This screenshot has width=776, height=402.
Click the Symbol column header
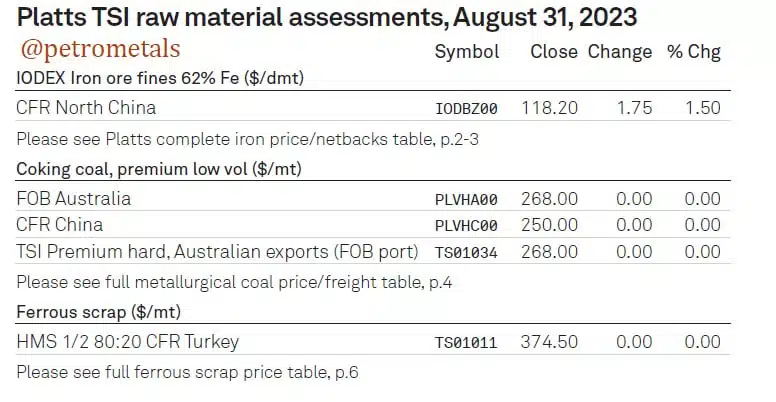467,52
